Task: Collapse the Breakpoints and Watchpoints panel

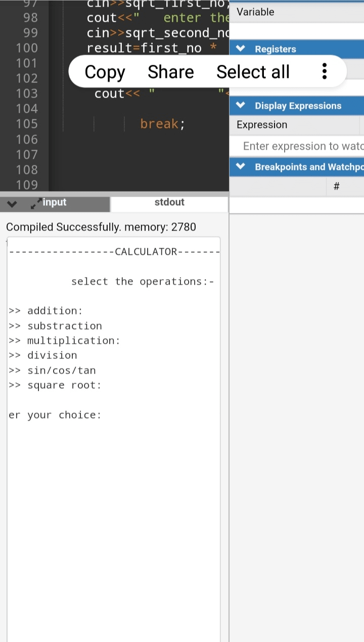Action: coord(239,166)
